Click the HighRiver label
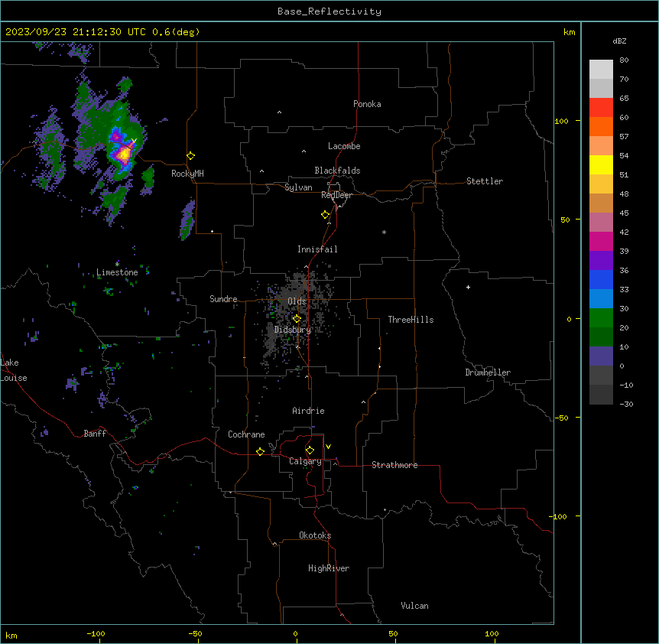The height and width of the screenshot is (644, 659). point(329,568)
